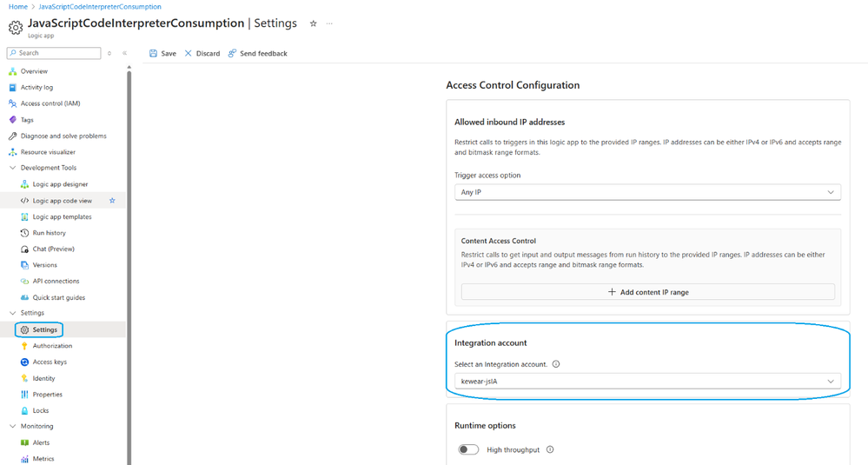The image size is (868, 465).
Task: Click the sidebar expand/collapse all arrows
Action: 109,53
